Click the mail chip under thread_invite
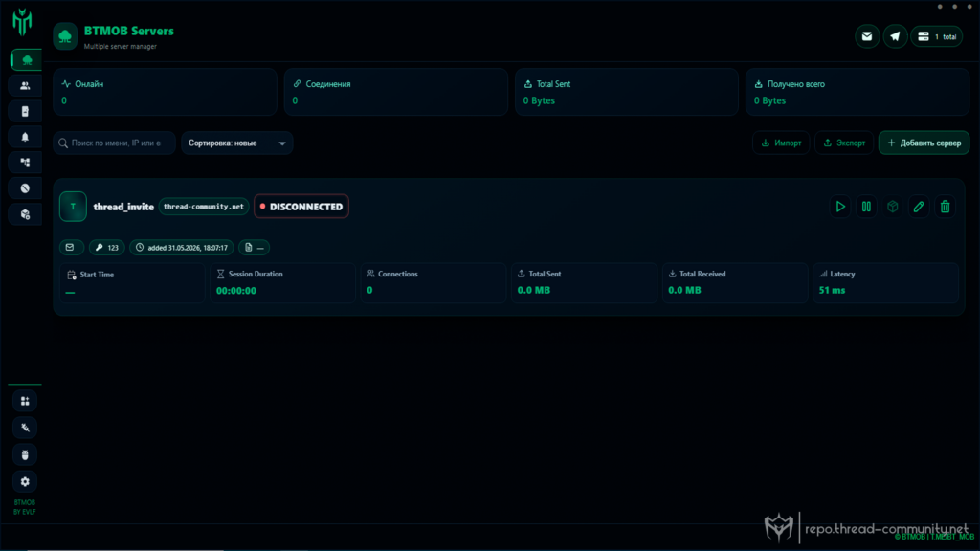980x551 pixels. pyautogui.click(x=71, y=248)
